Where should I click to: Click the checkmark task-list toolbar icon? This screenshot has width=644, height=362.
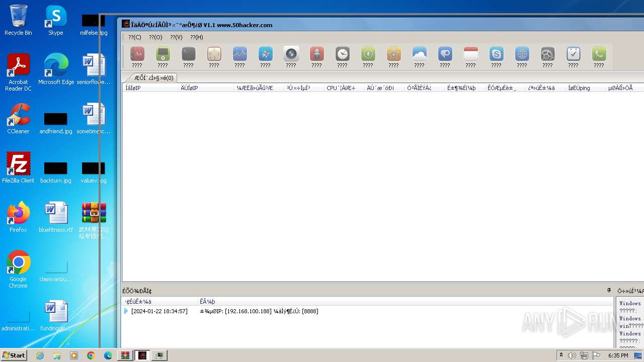pos(573,54)
